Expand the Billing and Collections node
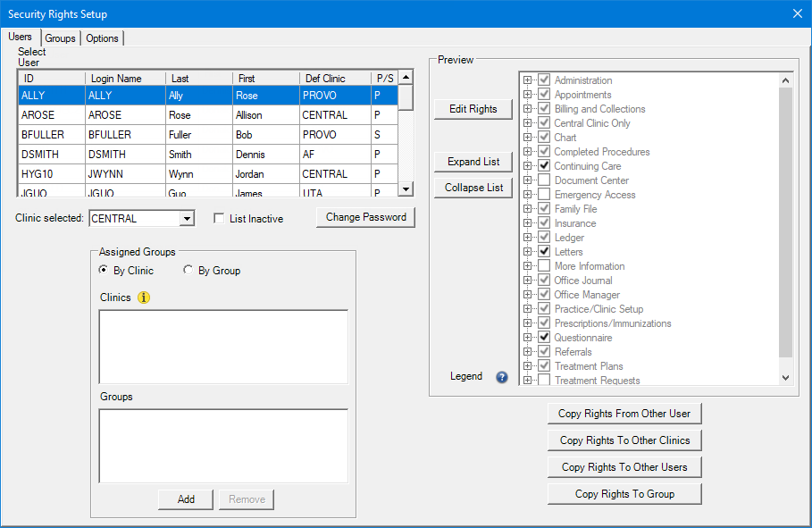Screen dimensions: 812x528 click(x=527, y=109)
